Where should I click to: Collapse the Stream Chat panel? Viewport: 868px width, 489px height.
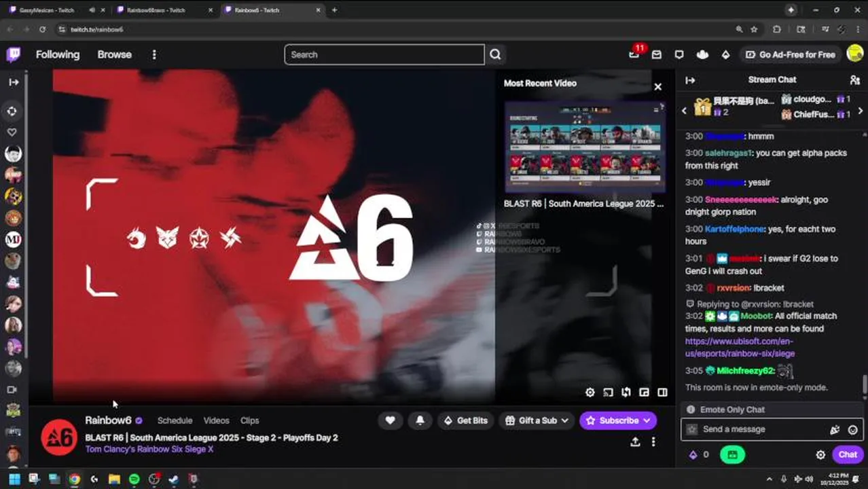690,80
